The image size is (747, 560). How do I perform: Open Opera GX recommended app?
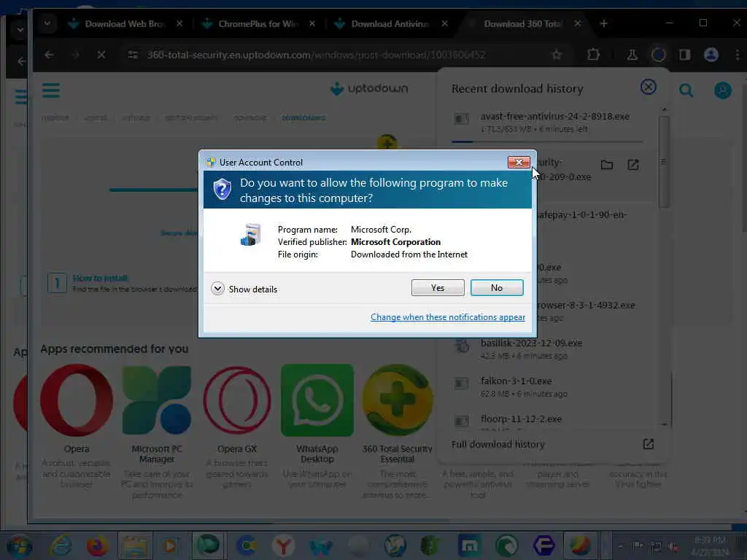[237, 400]
